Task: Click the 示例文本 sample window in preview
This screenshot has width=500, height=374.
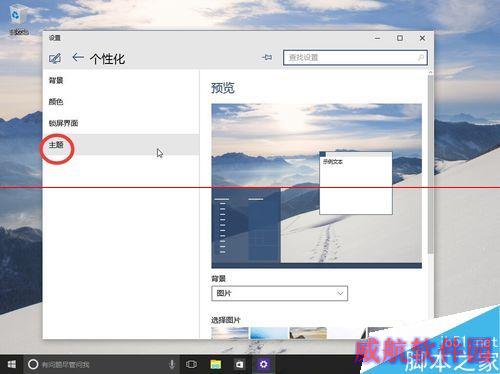Action: pyautogui.click(x=356, y=183)
